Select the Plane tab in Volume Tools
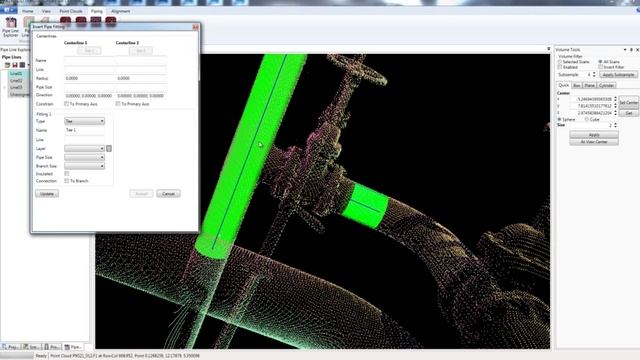The image size is (640, 360). point(589,85)
